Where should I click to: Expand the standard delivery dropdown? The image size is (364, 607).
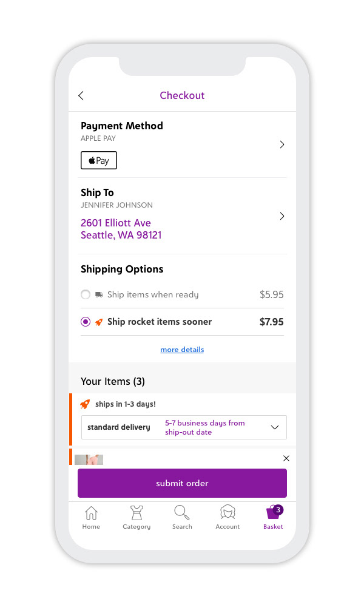pyautogui.click(x=184, y=427)
